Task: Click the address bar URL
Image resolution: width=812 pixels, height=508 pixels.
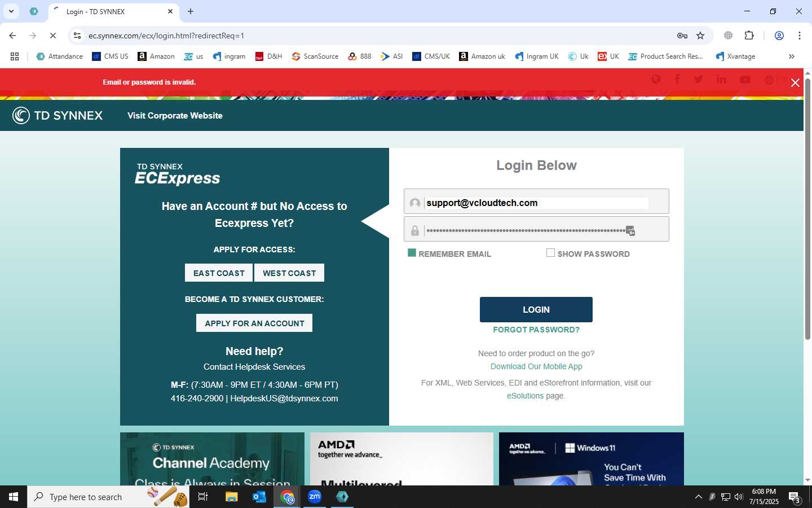Action: coord(166,36)
